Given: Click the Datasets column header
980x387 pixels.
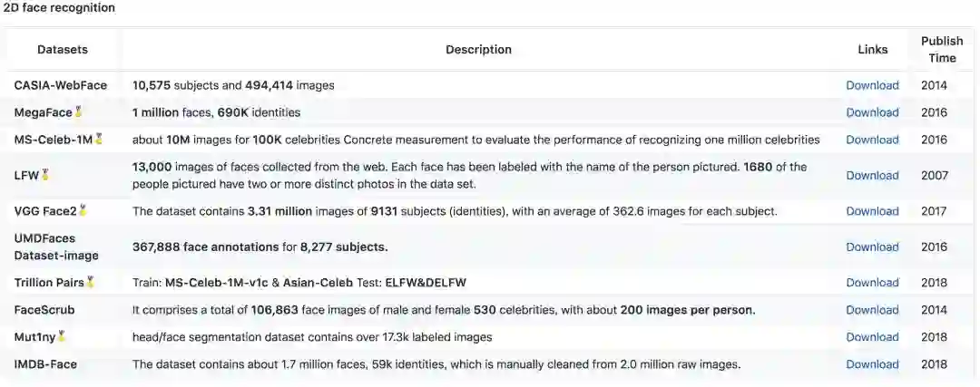Looking at the screenshot, I should pos(63,49).
